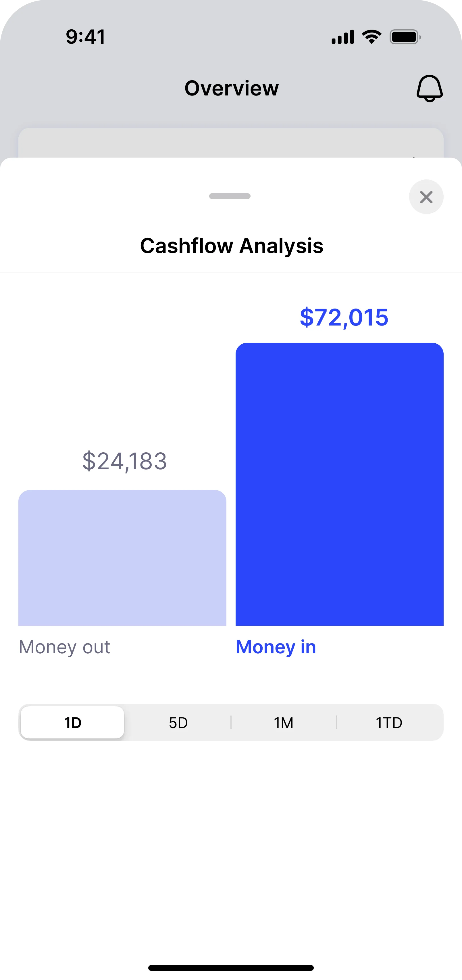Close the Cashflow Analysis sheet

[426, 197]
